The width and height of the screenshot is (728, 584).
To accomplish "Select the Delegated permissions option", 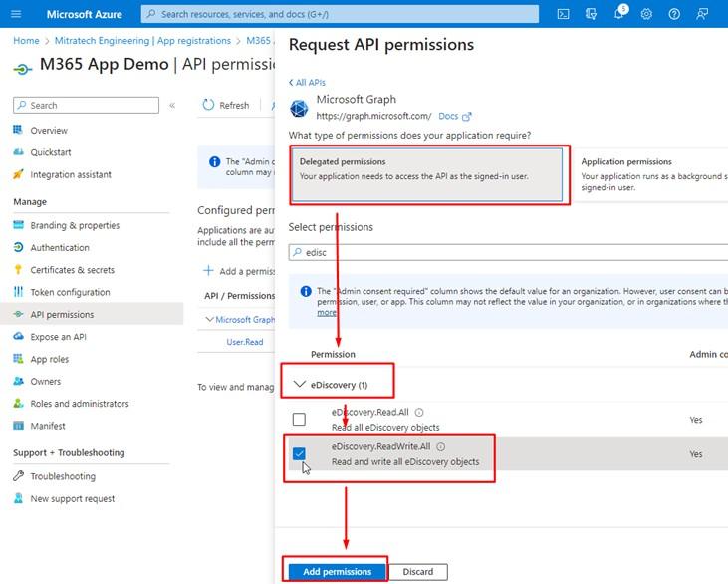I will [426, 174].
